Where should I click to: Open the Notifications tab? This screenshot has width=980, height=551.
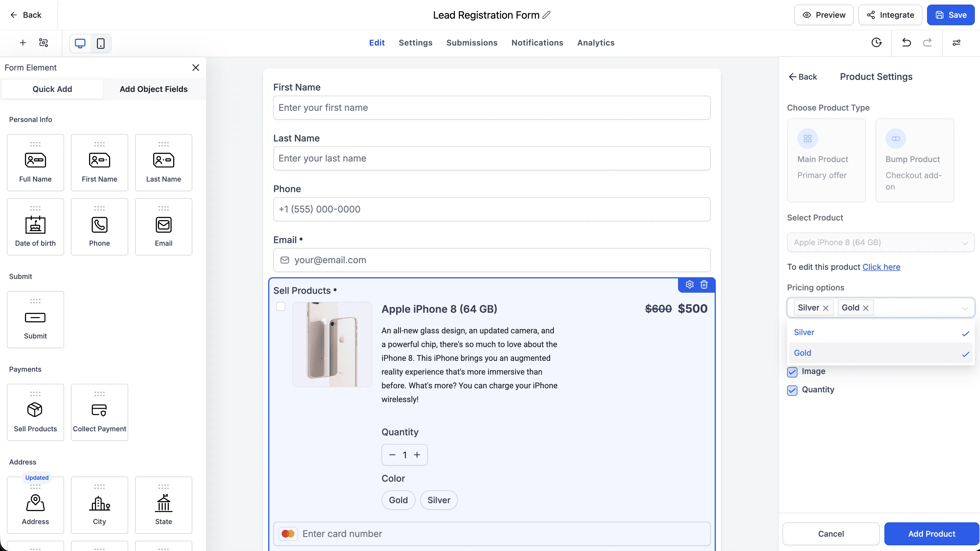pyautogui.click(x=537, y=43)
